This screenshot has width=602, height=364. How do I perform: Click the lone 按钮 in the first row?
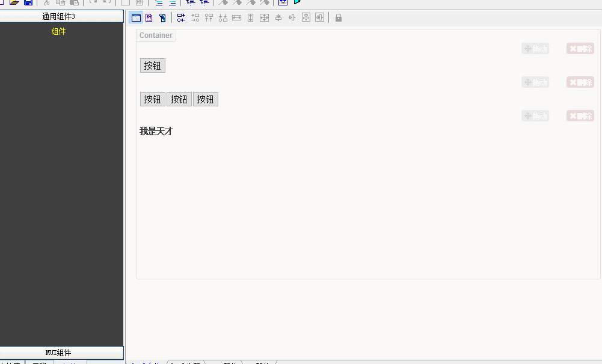click(152, 65)
